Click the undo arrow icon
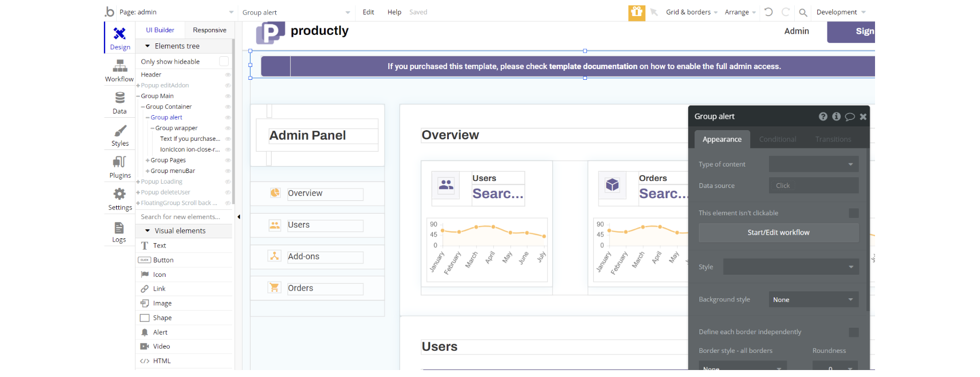980x377 pixels. (768, 12)
